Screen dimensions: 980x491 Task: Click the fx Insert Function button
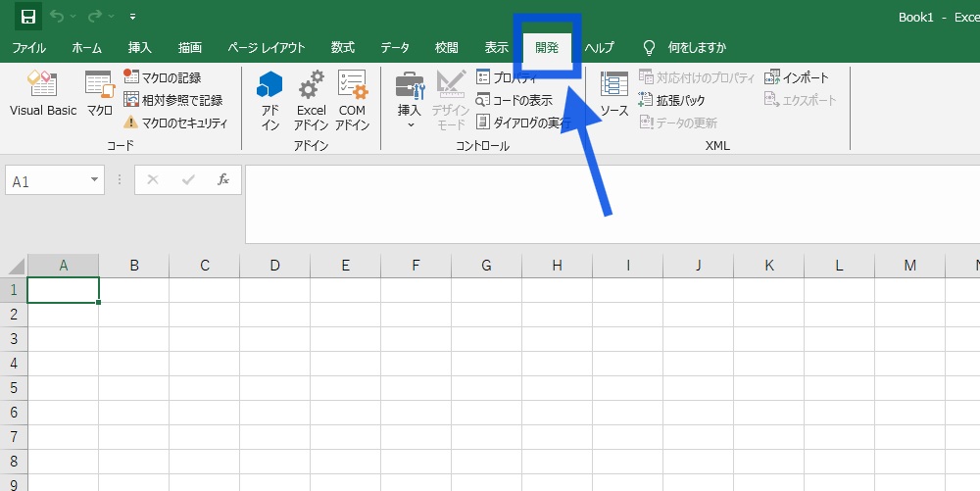[223, 180]
